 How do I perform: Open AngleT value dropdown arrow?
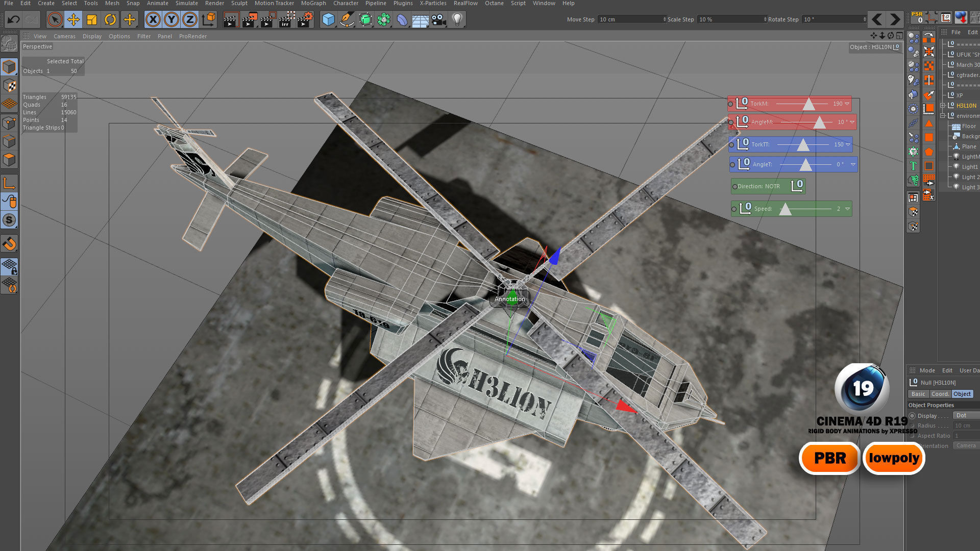pos(853,165)
